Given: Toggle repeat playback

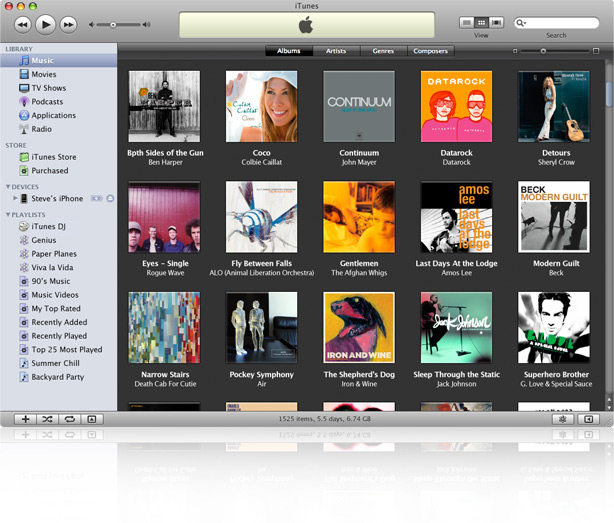Looking at the screenshot, I should pyautogui.click(x=70, y=419).
